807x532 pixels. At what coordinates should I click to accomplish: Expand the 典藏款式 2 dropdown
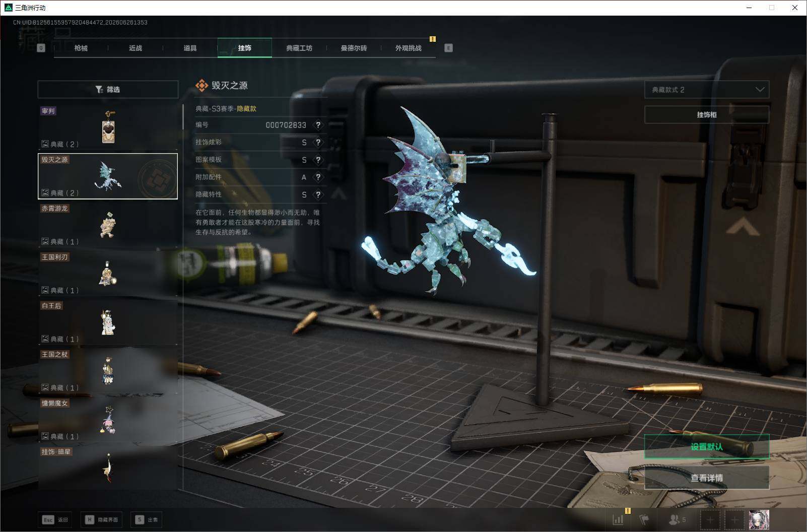click(x=707, y=90)
